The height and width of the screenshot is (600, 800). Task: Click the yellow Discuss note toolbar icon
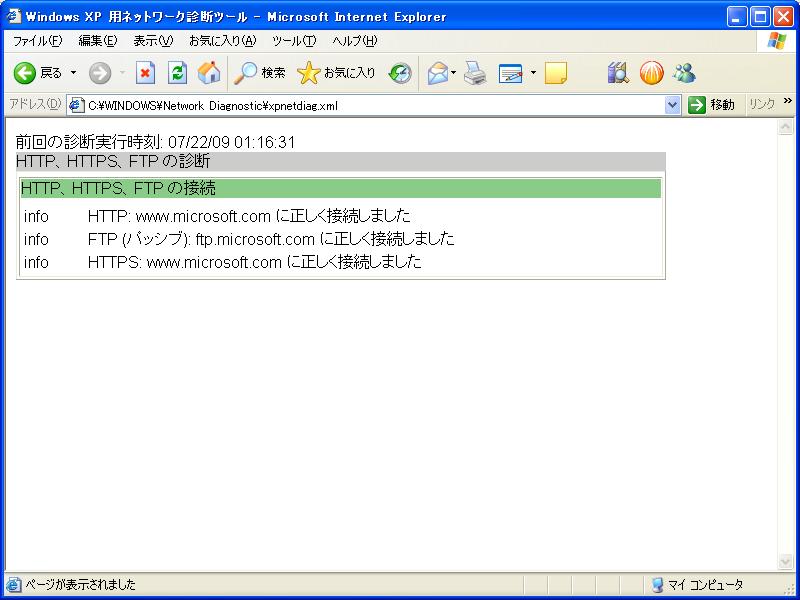556,73
